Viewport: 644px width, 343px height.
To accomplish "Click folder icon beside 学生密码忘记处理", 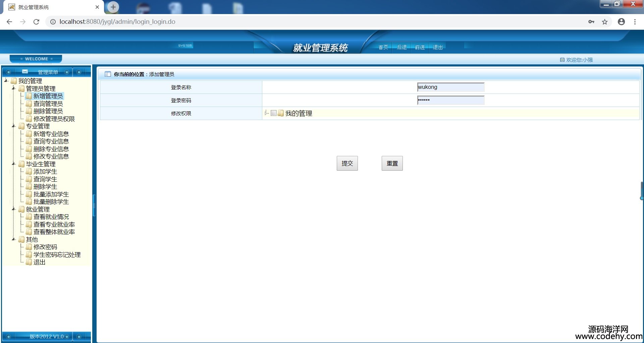I will (x=29, y=254).
